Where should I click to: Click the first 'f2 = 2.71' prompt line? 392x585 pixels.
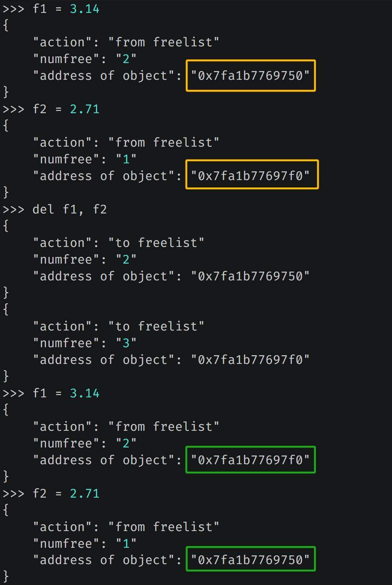(51, 109)
